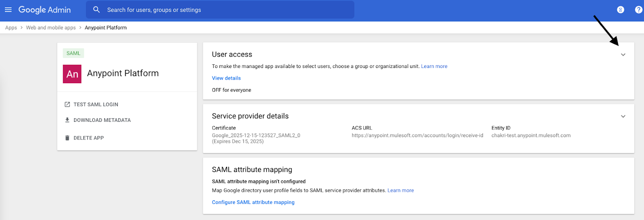Click the Google Admin logo
The image size is (644, 220).
click(45, 10)
